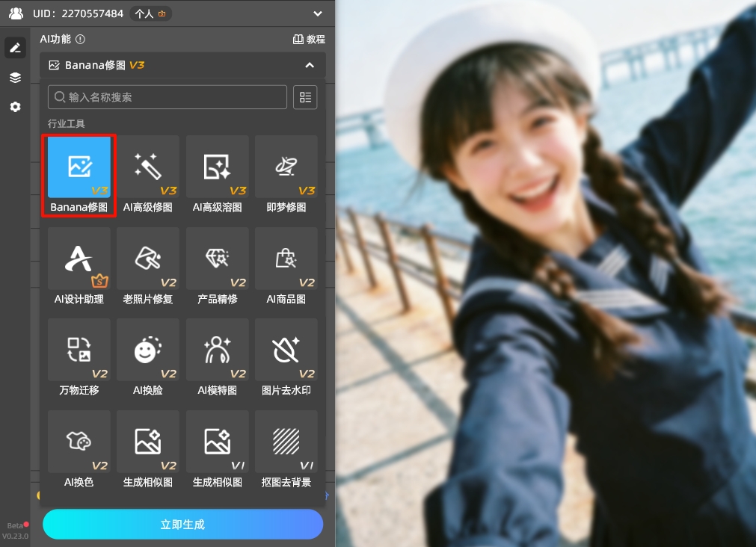Switch to the layers panel in sidebar
Viewport: 756px width, 547px height.
pos(15,77)
